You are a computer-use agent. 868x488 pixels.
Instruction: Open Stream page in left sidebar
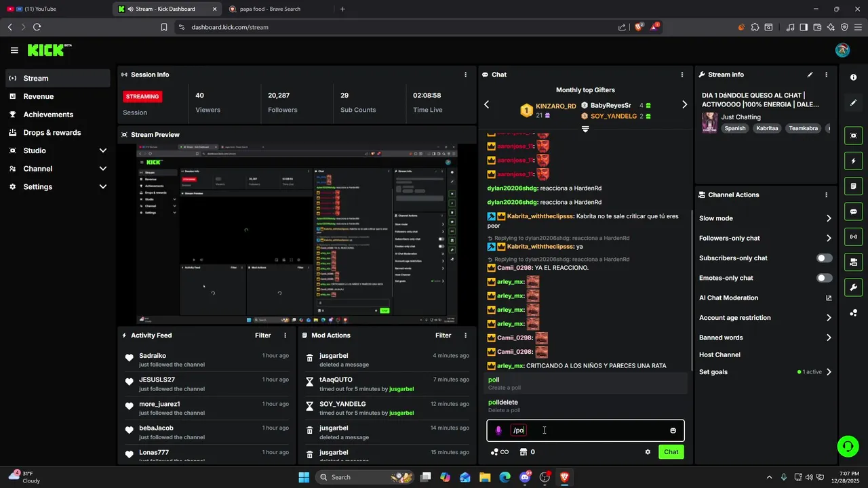point(58,78)
